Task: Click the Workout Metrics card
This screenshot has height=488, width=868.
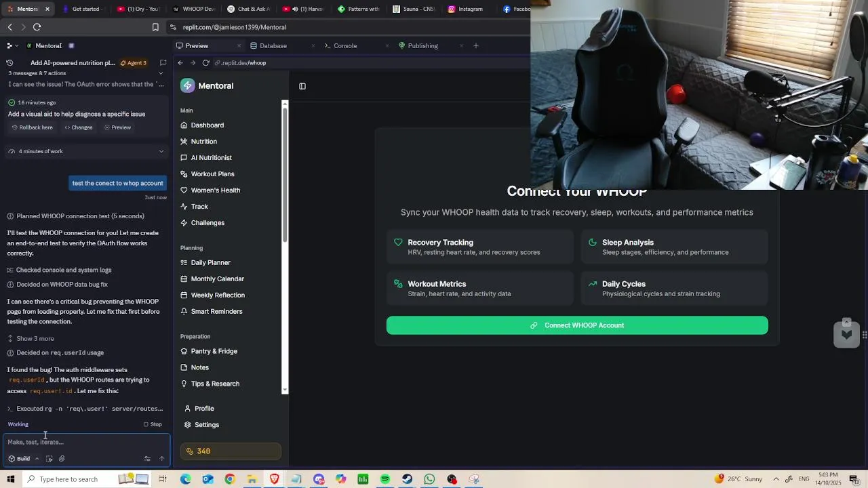Action: [x=480, y=289]
